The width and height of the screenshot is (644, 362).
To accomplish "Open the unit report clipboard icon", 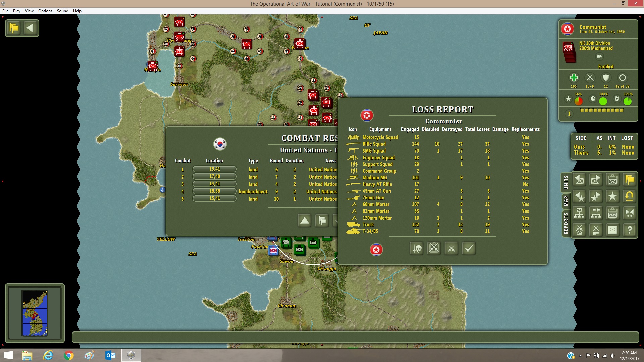I will [x=613, y=180].
